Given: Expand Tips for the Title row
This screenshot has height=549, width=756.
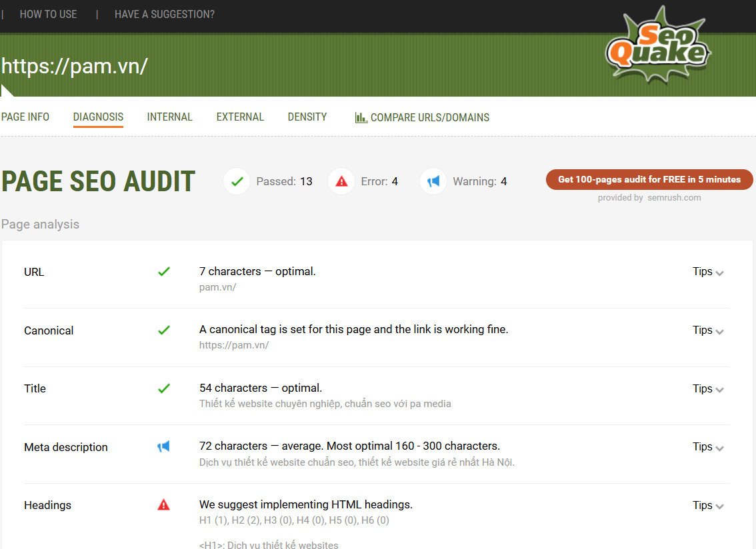Looking at the screenshot, I should (x=708, y=388).
